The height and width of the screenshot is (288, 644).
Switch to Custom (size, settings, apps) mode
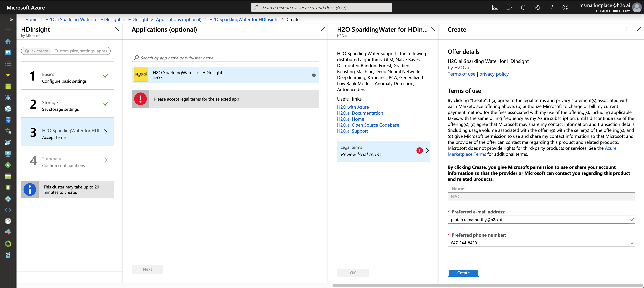click(x=80, y=51)
